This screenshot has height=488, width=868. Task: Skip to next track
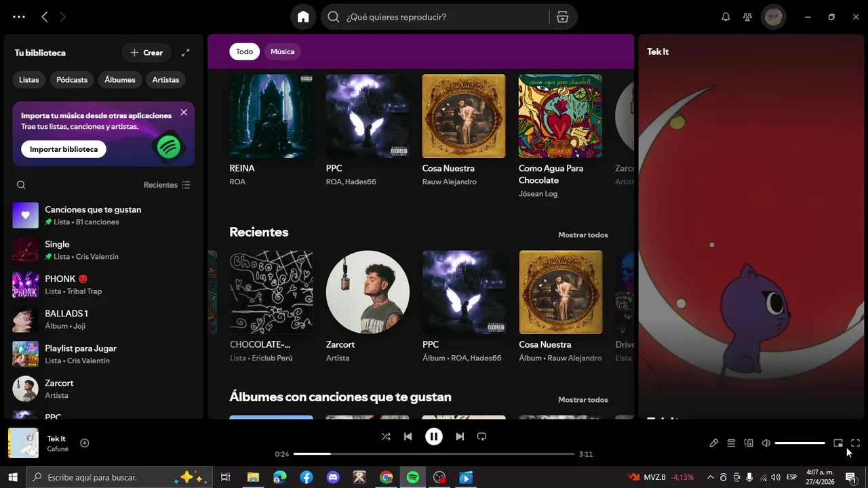[460, 436]
